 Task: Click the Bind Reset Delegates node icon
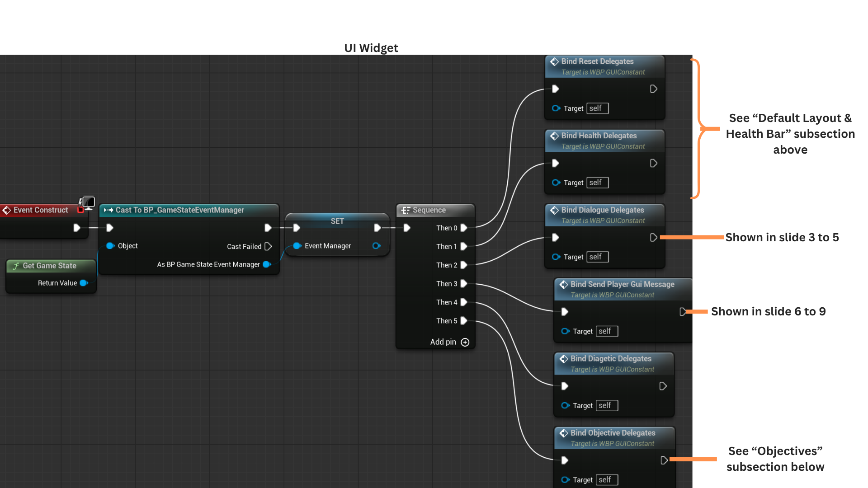(554, 61)
